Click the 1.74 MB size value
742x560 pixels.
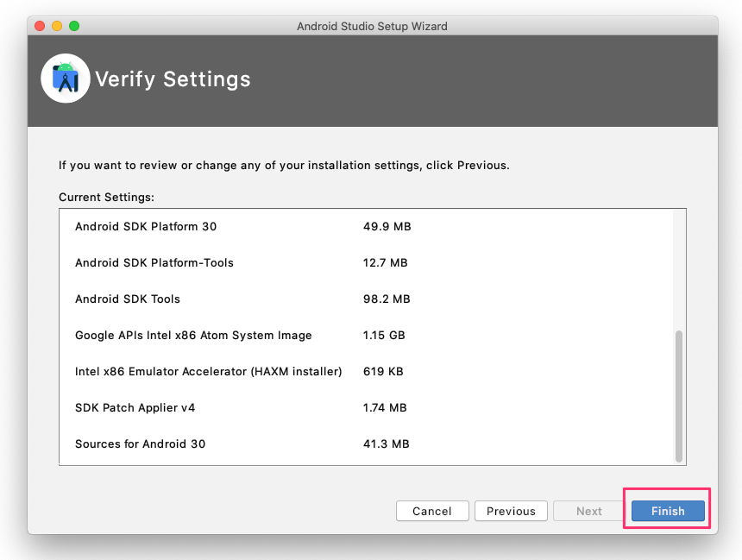[x=385, y=407]
